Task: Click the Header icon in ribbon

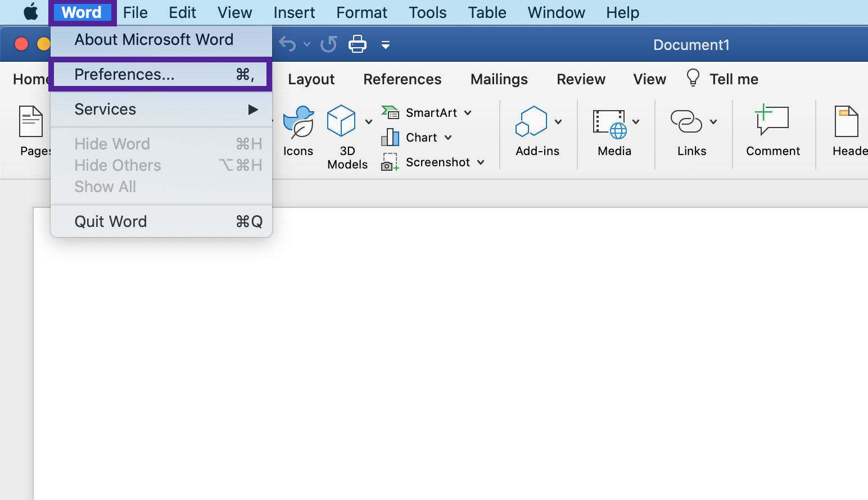Action: pos(846,121)
